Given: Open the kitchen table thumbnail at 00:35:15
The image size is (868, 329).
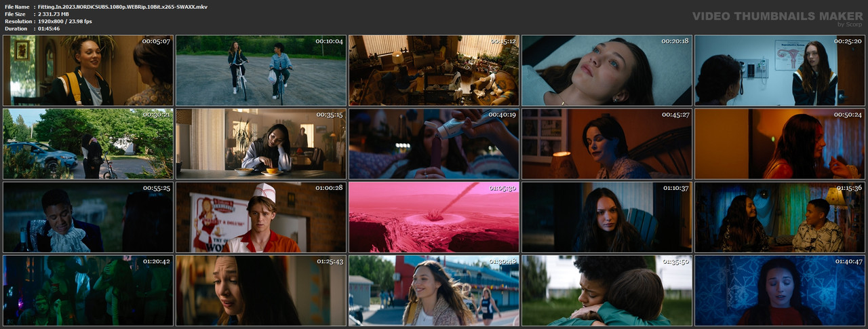Looking at the screenshot, I should [261, 144].
